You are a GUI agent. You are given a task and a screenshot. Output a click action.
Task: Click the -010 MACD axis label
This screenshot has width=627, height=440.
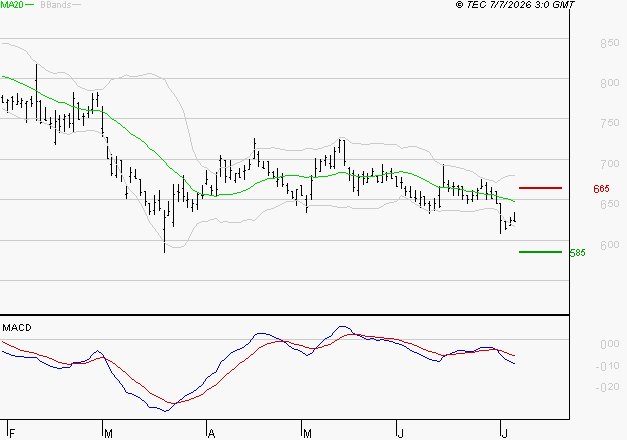608,366
